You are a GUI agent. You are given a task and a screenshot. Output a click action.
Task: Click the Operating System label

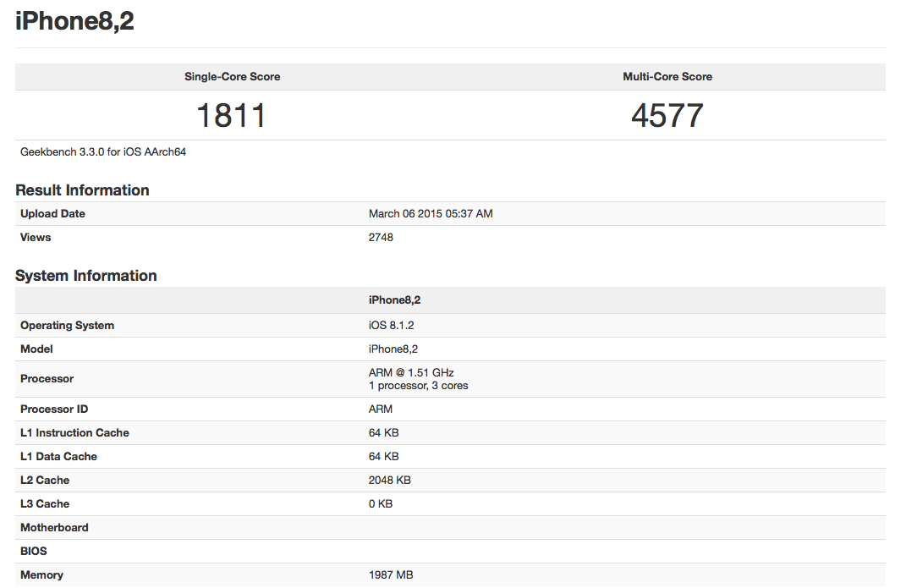click(67, 325)
